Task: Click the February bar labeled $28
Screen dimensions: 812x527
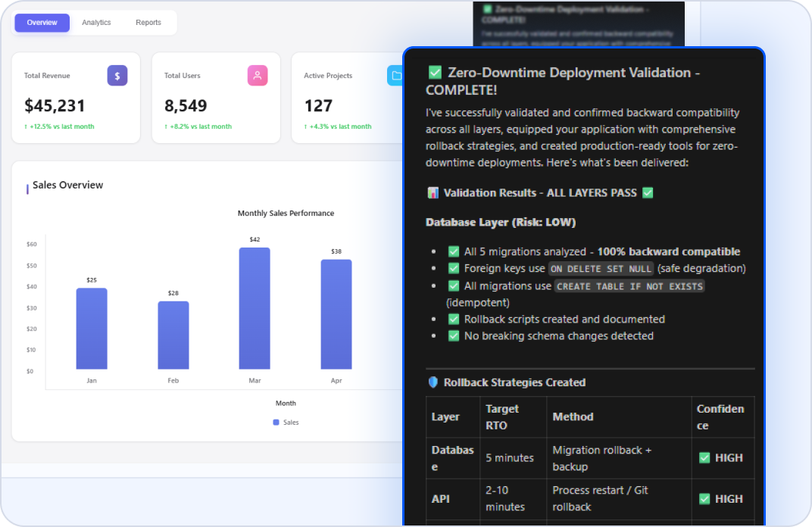Action: pos(173,335)
